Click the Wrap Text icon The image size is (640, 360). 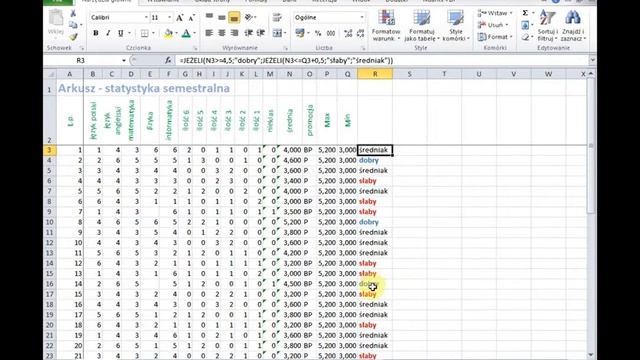[x=278, y=17]
